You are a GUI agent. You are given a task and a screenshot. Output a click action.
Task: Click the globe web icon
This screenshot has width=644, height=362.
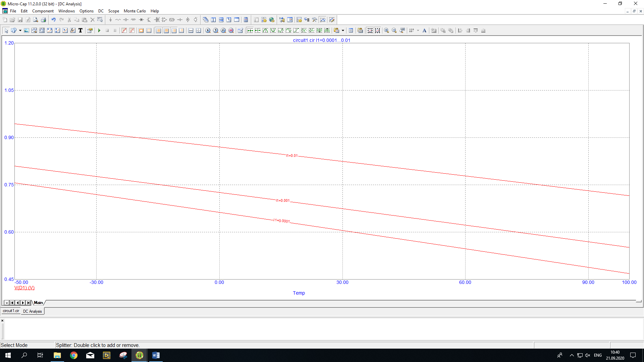click(272, 20)
